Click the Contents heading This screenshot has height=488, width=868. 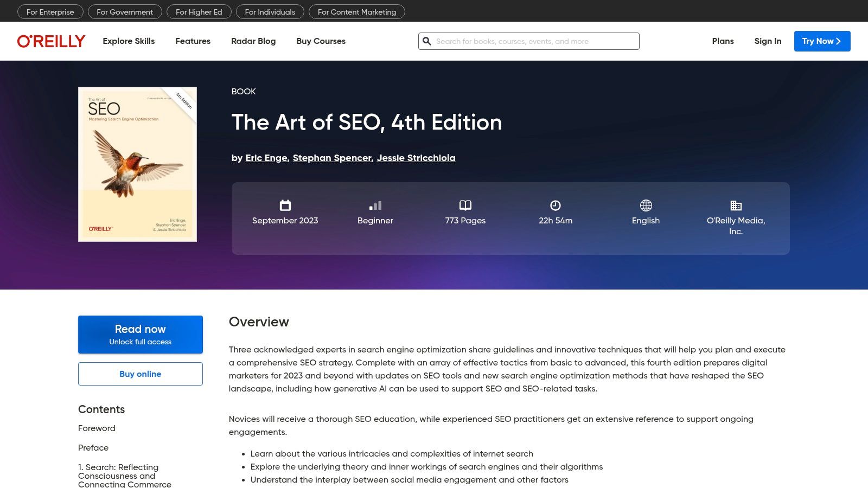click(101, 409)
